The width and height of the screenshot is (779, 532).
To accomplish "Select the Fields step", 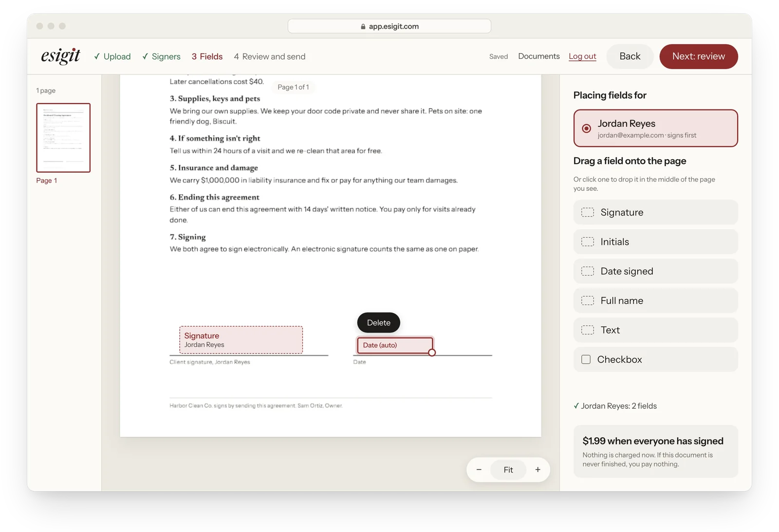I will [207, 56].
